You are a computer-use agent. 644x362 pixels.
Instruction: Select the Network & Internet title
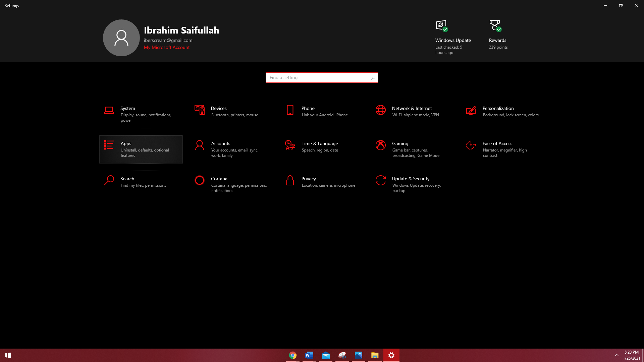[x=412, y=108]
